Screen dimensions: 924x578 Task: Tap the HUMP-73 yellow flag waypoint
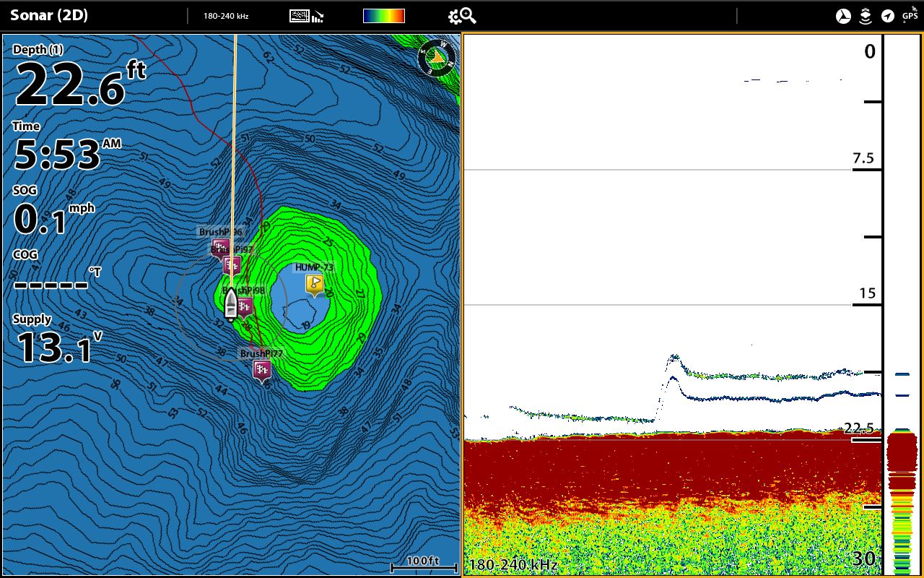pyautogui.click(x=314, y=284)
